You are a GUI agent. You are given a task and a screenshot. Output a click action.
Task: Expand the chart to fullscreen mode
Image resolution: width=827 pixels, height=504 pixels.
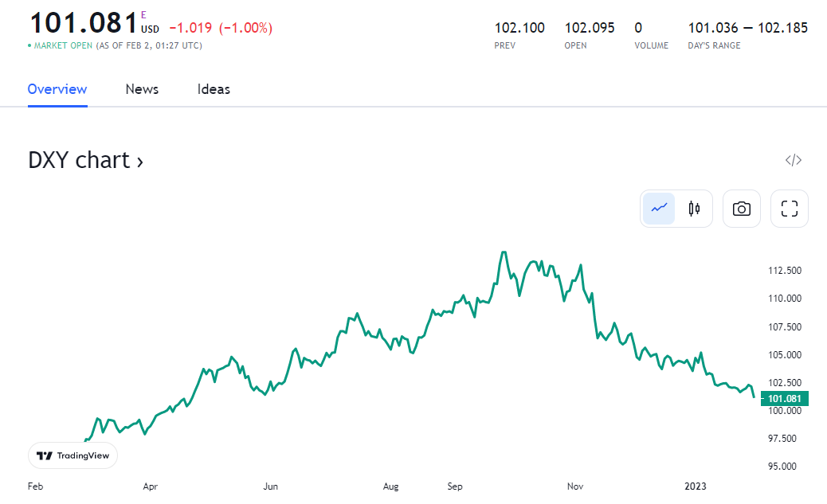coord(789,209)
